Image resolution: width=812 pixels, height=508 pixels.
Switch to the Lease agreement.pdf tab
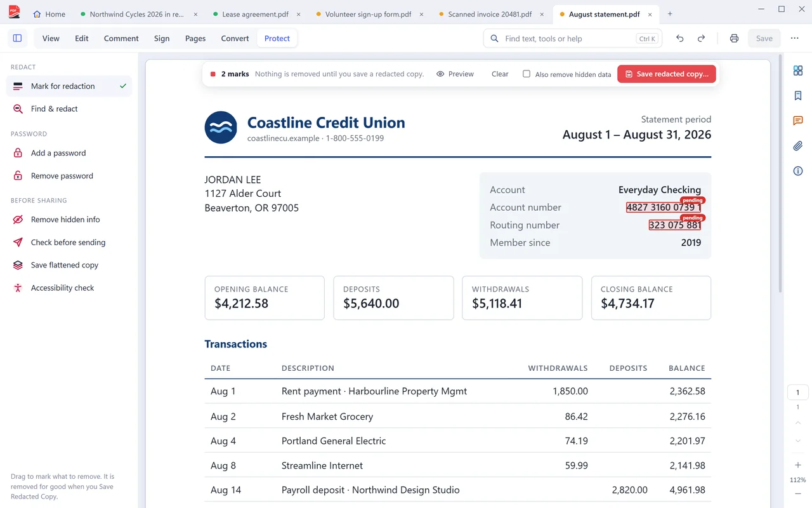pyautogui.click(x=256, y=14)
